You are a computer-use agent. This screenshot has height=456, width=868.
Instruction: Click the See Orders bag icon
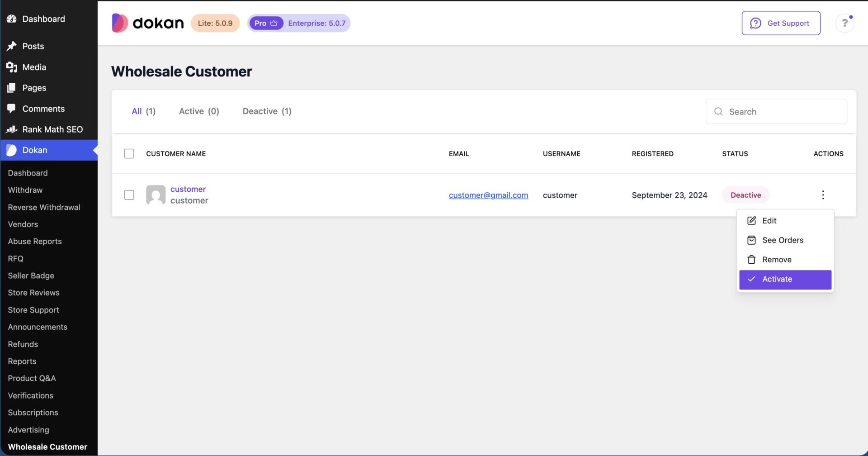[x=751, y=240]
